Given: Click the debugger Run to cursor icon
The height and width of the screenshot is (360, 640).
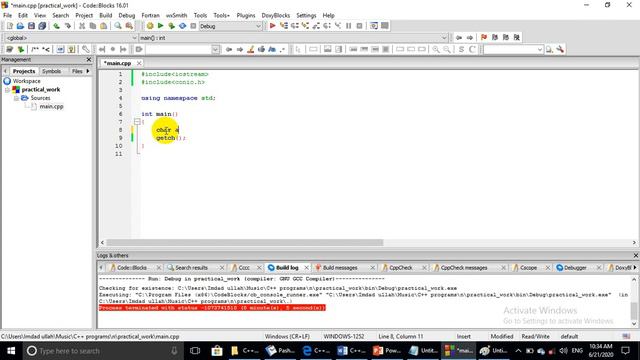Looking at the screenshot, I should click(284, 26).
